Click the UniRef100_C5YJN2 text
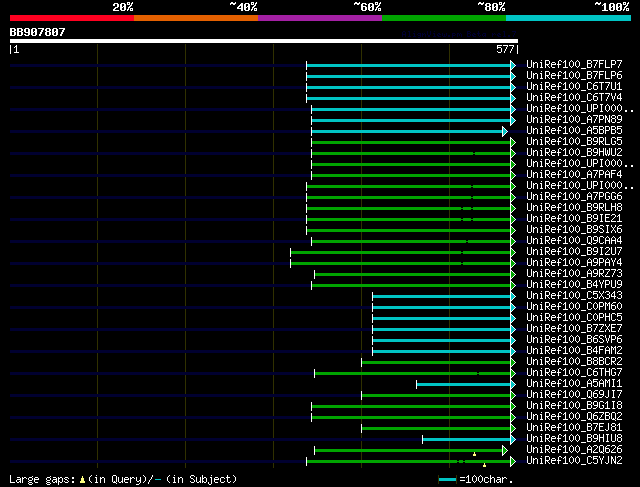 point(574,461)
